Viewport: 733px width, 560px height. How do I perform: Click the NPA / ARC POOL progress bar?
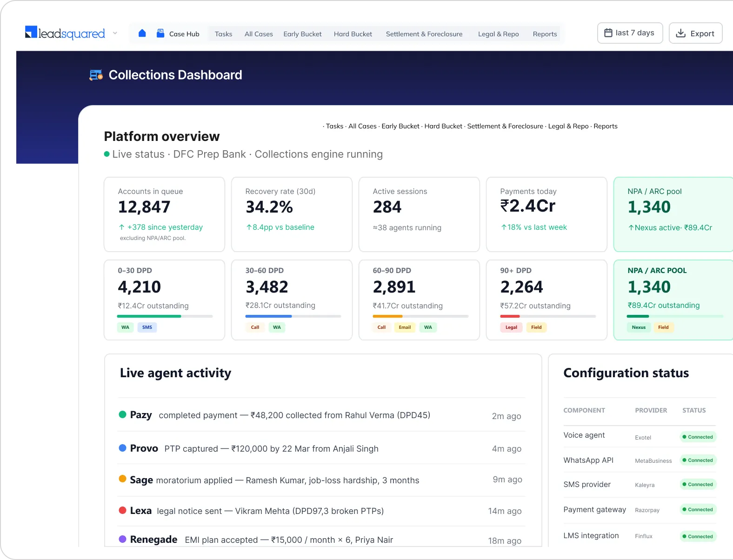click(x=675, y=316)
